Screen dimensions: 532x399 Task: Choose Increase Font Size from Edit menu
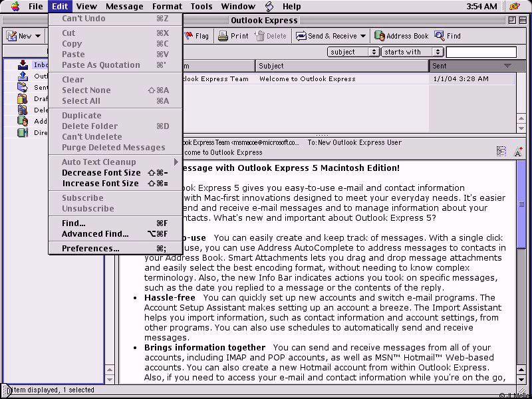(x=115, y=184)
